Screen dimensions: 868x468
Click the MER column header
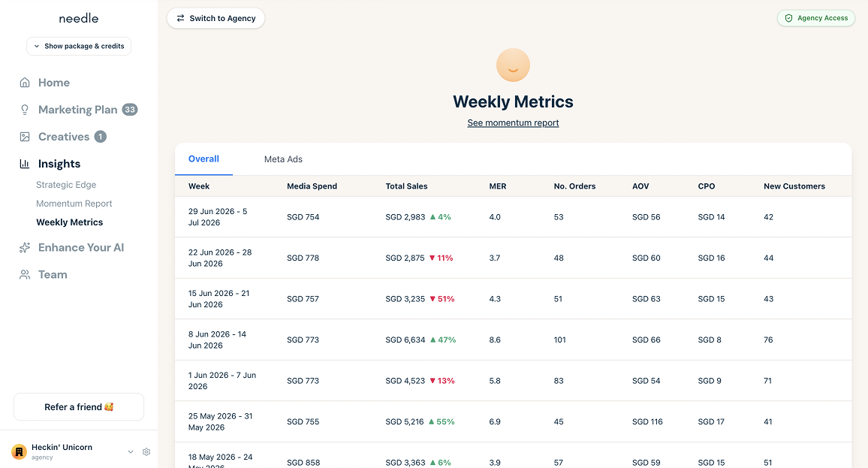498,186
